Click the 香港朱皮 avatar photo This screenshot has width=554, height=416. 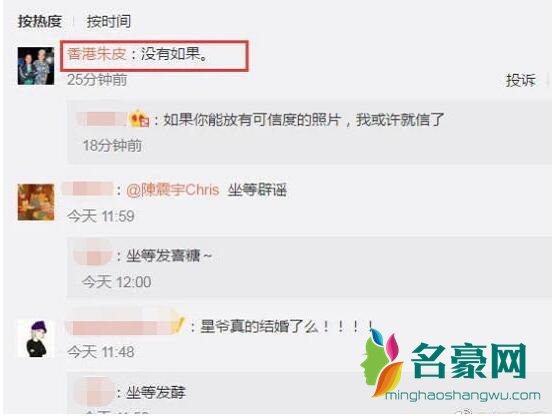[x=36, y=66]
